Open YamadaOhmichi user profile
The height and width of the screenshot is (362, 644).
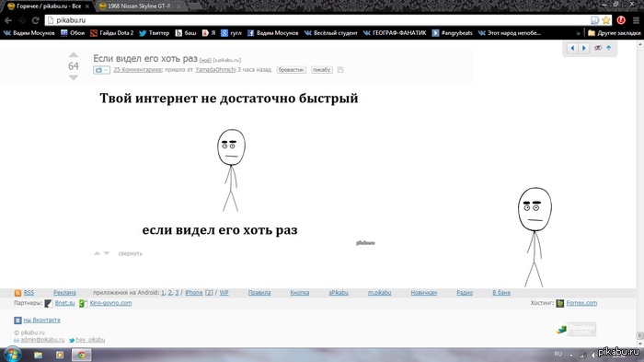[x=215, y=69]
